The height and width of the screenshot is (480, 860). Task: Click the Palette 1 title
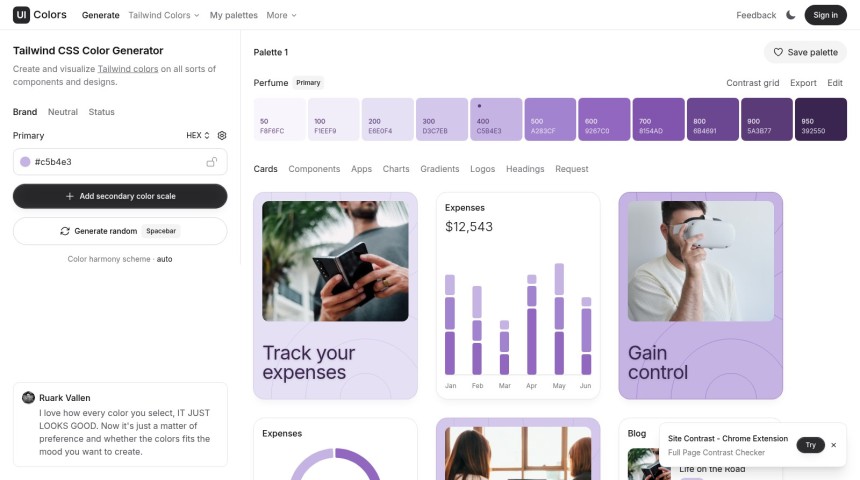pyautogui.click(x=270, y=52)
